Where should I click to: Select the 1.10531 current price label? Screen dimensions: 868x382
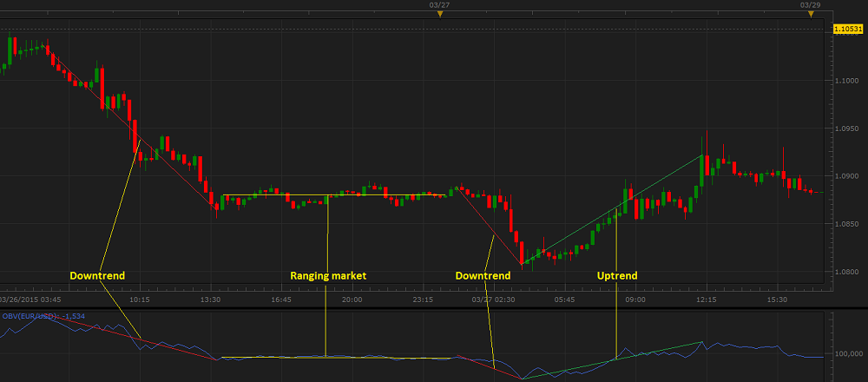click(x=847, y=29)
